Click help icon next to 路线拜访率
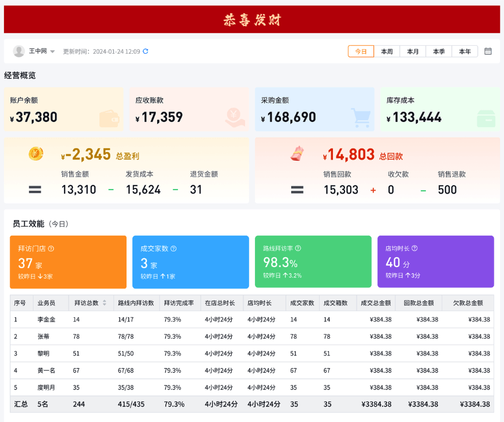This screenshot has height=422, width=504. [x=298, y=249]
